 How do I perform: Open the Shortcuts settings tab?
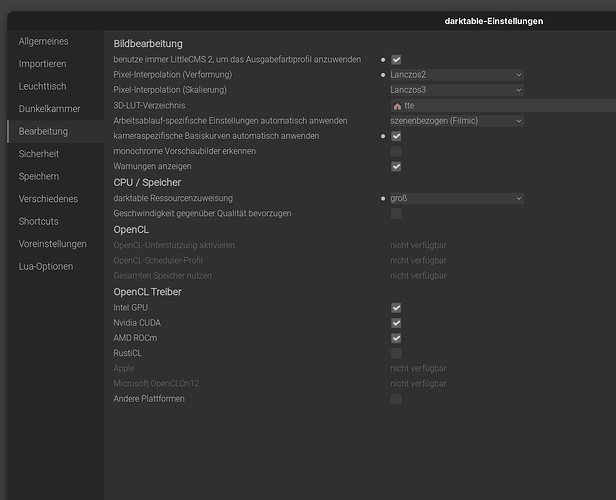[38, 222]
